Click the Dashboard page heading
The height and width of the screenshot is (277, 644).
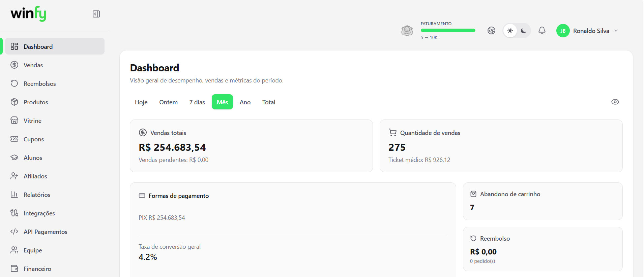click(154, 68)
